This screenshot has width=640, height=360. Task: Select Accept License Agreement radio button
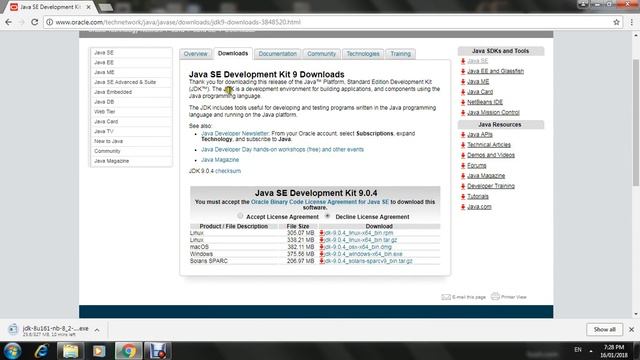tap(240, 216)
